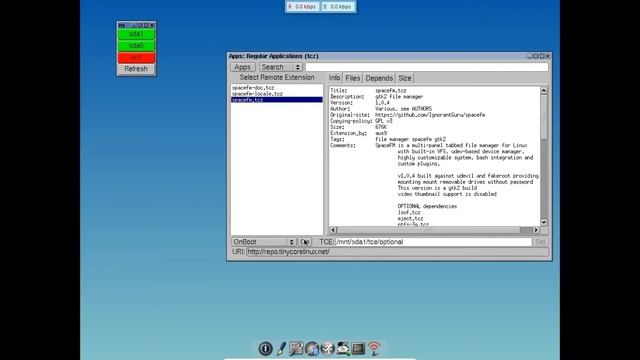This screenshot has width=640, height=360.
Task: Click the github.com/IgnorantGuru/spacefm site text
Action: coord(430,115)
